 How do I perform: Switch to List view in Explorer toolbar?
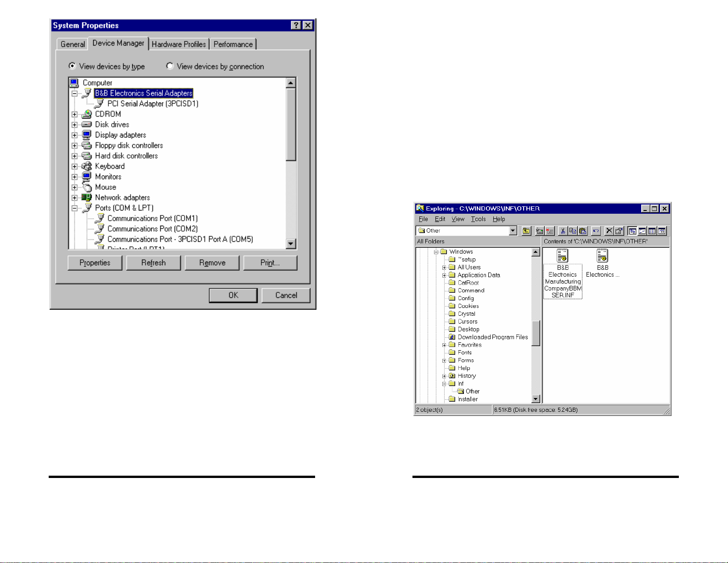652,231
